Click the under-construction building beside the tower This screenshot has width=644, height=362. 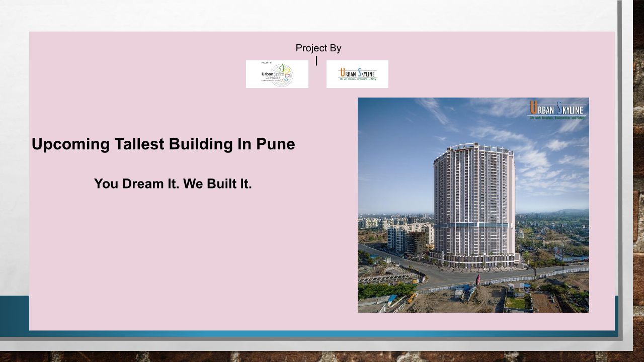(416, 240)
